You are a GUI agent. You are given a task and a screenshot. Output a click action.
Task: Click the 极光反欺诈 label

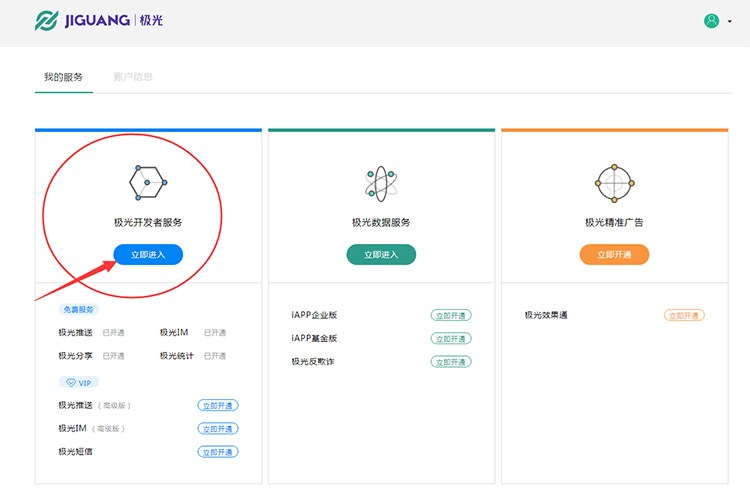pyautogui.click(x=313, y=362)
